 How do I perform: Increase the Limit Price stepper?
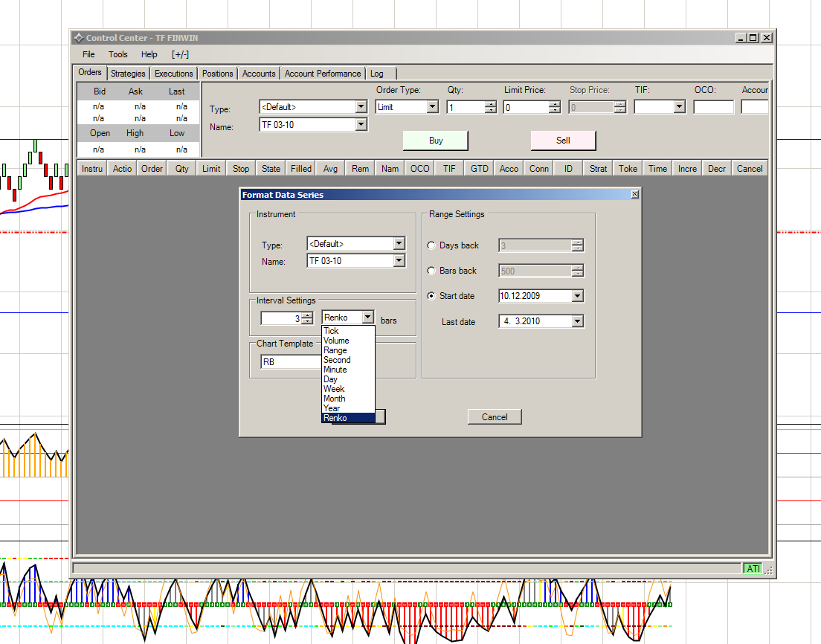554,104
